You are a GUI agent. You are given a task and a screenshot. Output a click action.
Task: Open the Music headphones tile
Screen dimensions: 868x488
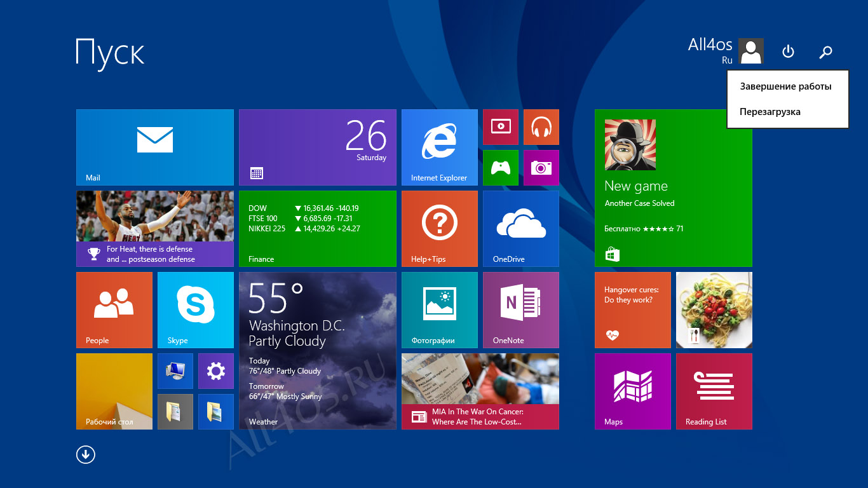[541, 127]
